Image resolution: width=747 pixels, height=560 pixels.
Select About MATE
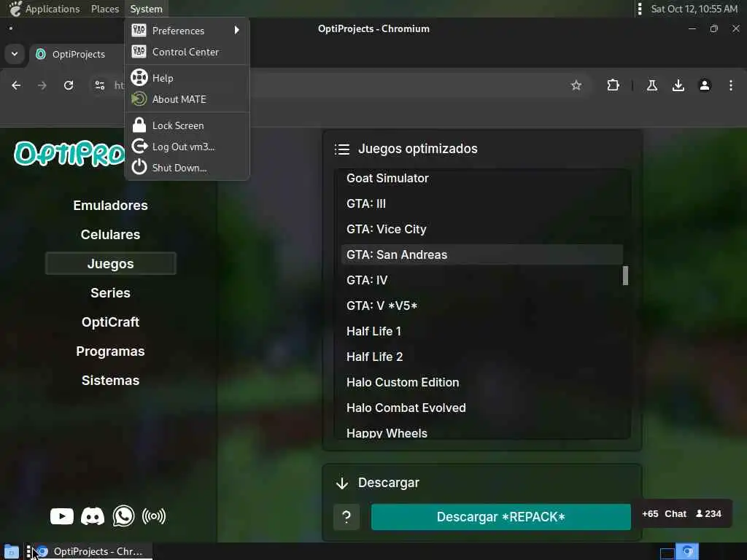[187, 99]
